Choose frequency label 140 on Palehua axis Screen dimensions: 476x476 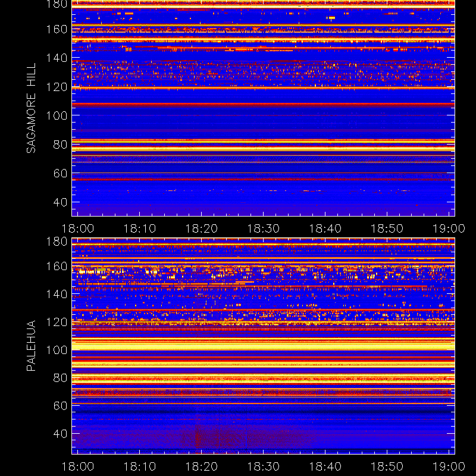pyautogui.click(x=57, y=294)
